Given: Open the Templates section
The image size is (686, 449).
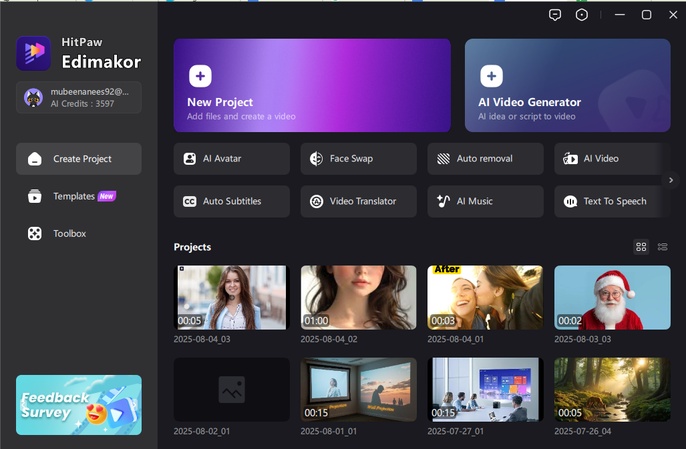Looking at the screenshot, I should coord(79,196).
